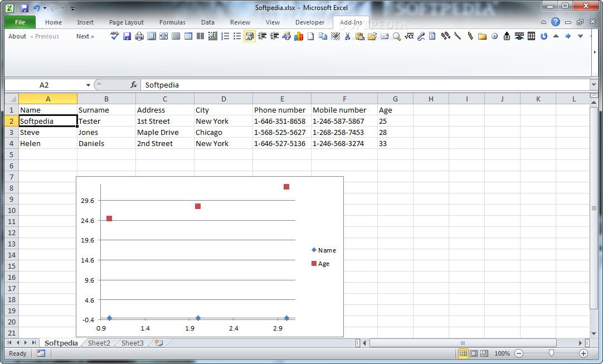Open the Name Box dropdown arrow
This screenshot has width=603, height=364.
point(88,85)
